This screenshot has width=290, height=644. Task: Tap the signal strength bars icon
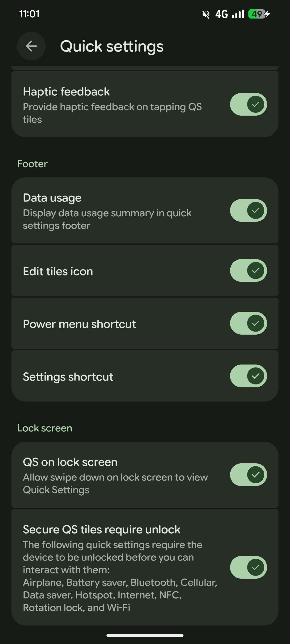pos(238,14)
